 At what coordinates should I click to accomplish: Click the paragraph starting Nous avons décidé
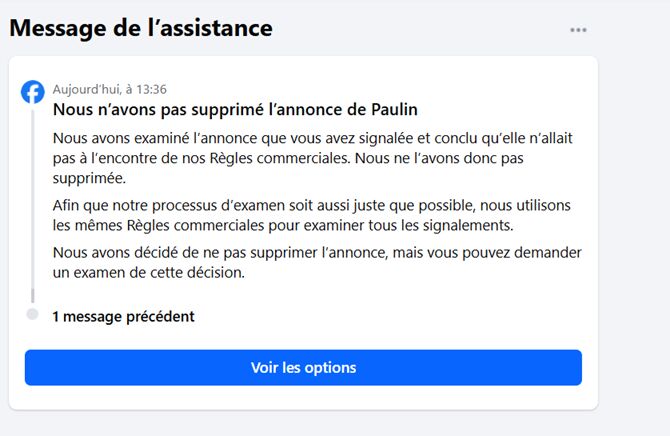coord(317,262)
